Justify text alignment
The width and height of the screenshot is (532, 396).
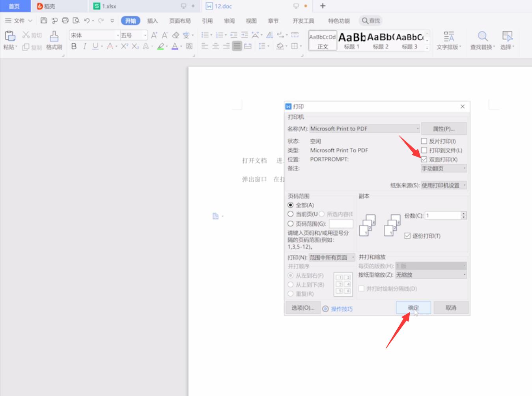point(237,47)
